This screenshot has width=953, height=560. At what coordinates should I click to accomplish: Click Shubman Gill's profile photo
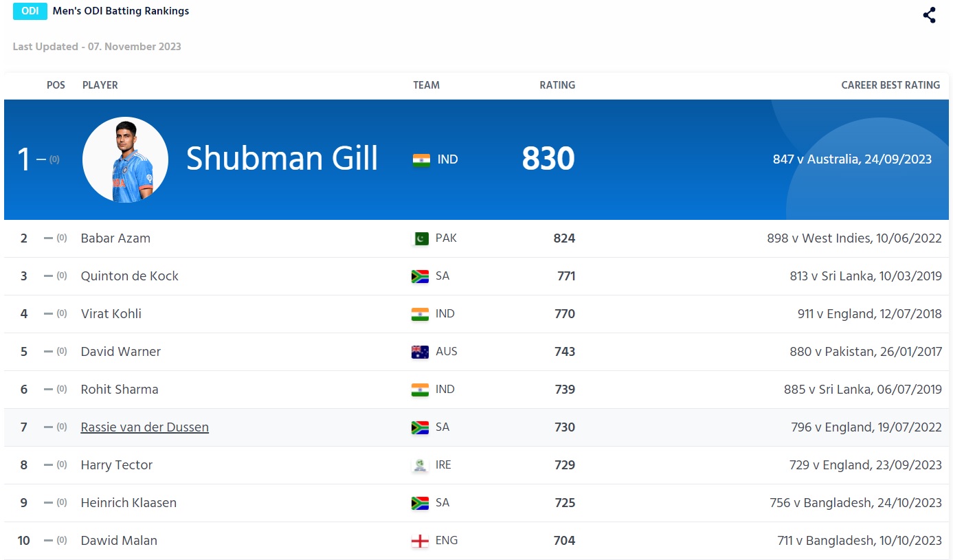pos(125,159)
